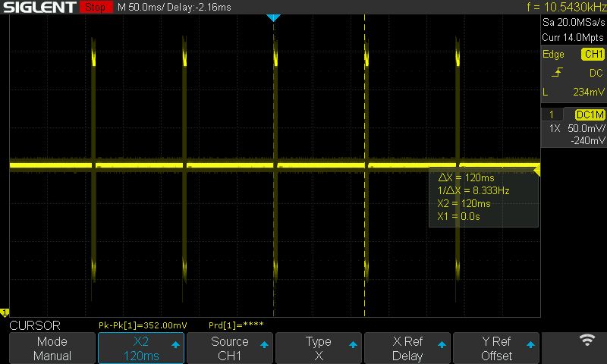Click the up arrow on Y Ref softkey
Image resolution: width=607 pixels, height=364 pixels.
(530, 344)
